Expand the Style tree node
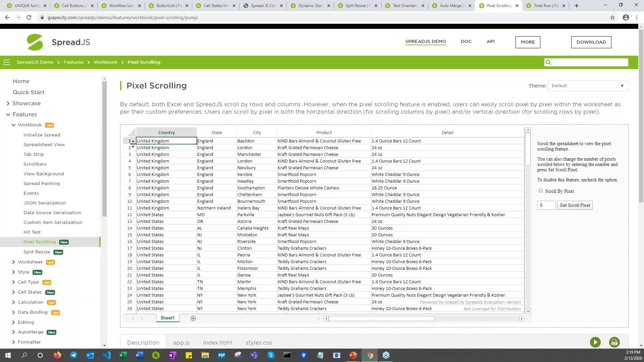The height and width of the screenshot is (362, 644). (x=13, y=272)
